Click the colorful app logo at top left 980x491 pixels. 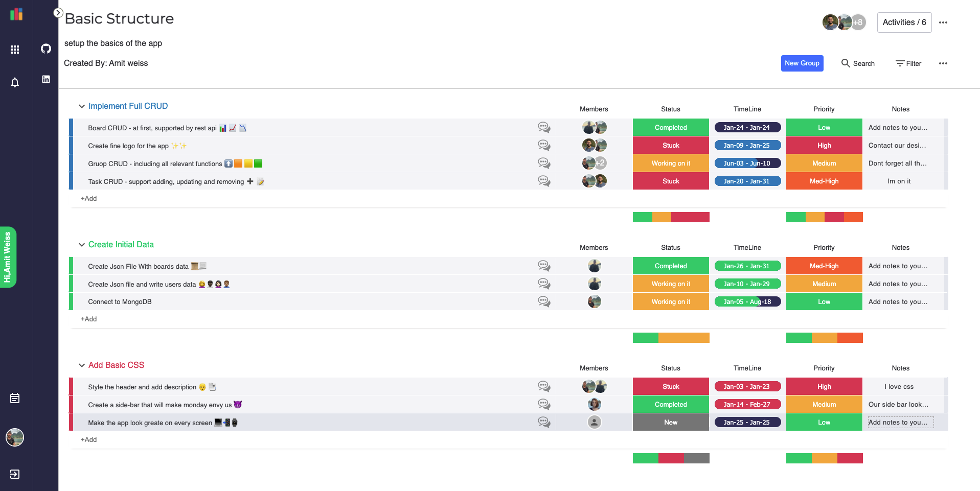tap(15, 14)
